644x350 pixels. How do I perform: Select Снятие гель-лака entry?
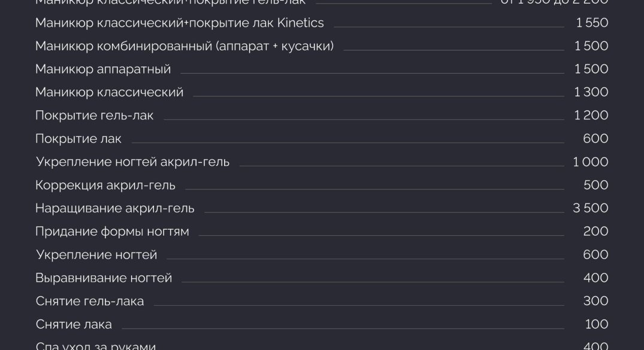[x=89, y=301]
